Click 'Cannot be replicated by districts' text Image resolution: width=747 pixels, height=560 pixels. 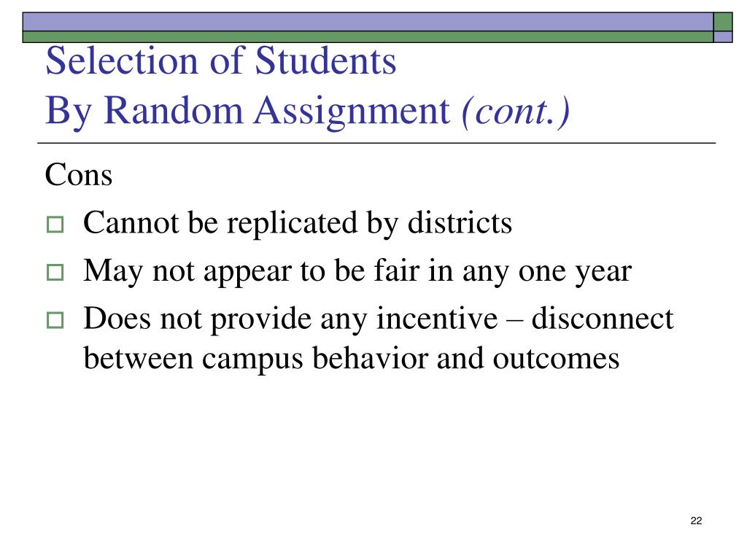pos(298,223)
